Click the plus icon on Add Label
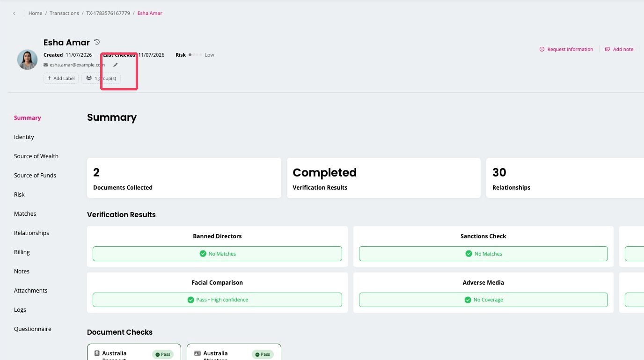The height and width of the screenshot is (360, 644). (x=50, y=78)
